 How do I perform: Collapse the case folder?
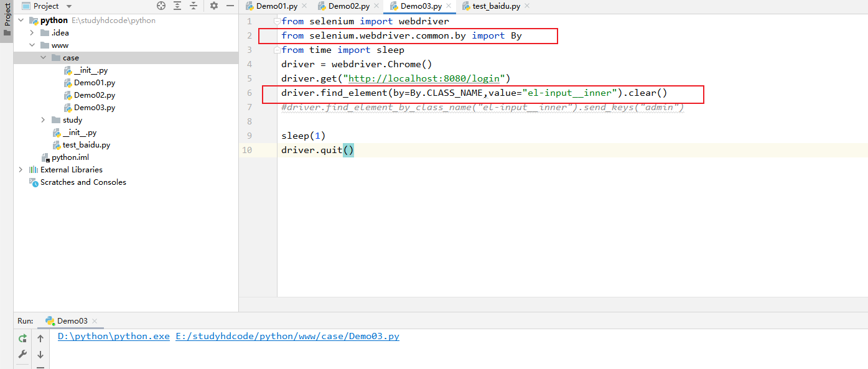(42, 57)
